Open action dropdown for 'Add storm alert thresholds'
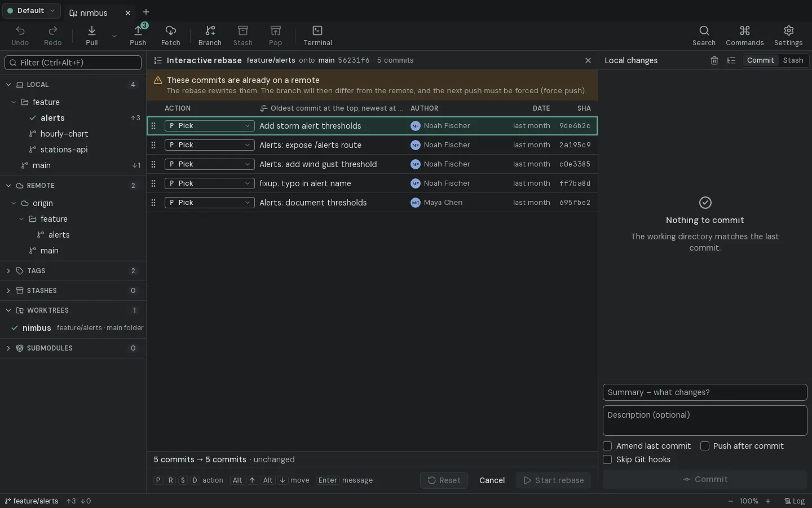The height and width of the screenshot is (508, 812). pyautogui.click(x=209, y=126)
